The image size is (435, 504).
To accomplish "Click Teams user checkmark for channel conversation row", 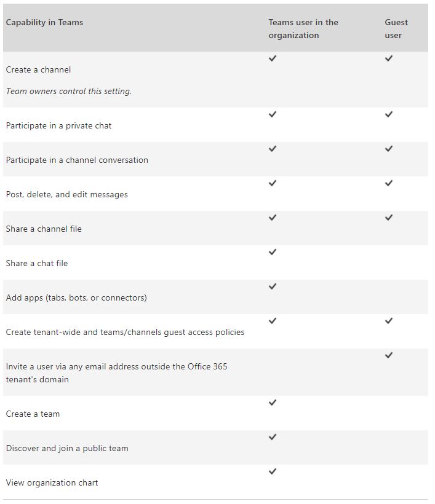I will coord(273,149).
